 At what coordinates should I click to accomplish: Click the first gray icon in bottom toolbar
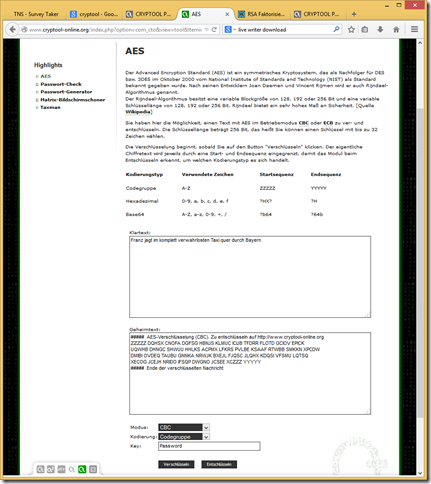click(40, 469)
